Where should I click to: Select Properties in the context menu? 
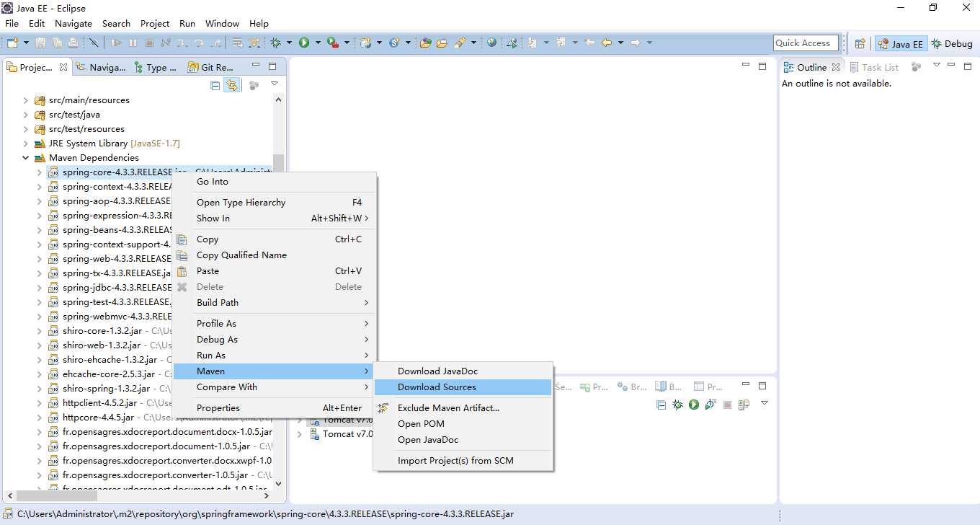click(x=274, y=408)
